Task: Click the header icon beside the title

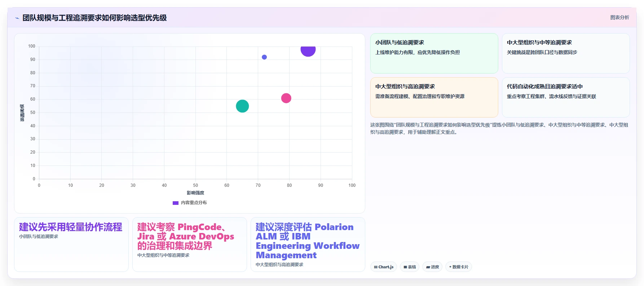Action: pos(17,18)
